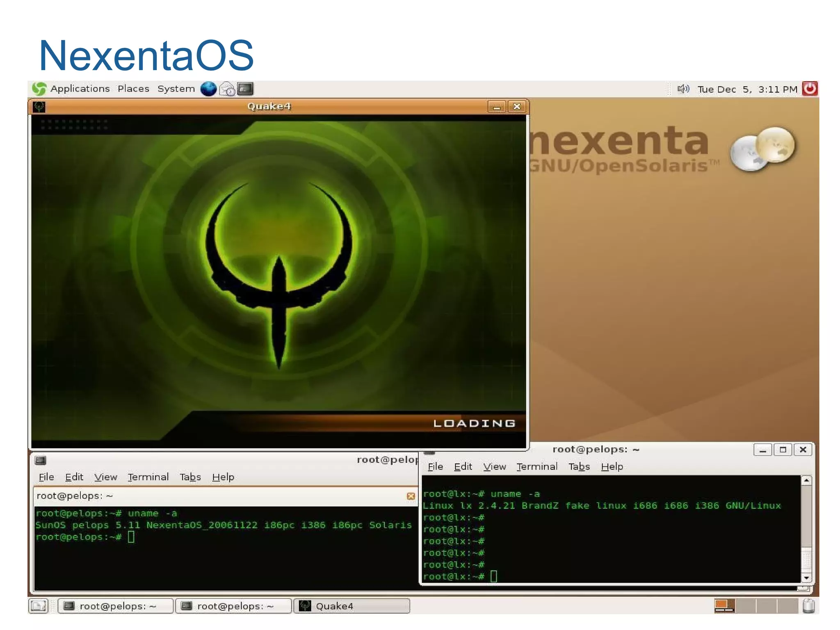Open the trash icon in bottom panel

(809, 606)
